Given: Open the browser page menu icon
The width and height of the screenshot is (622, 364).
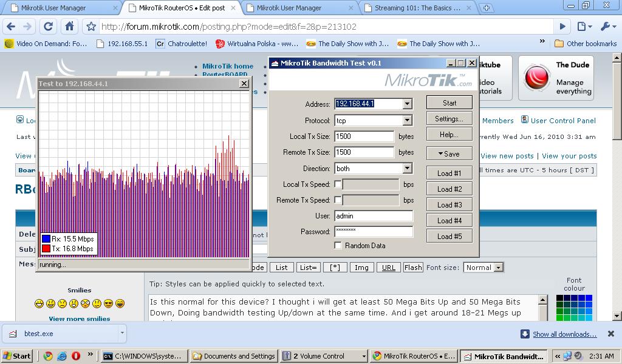Looking at the screenshot, I should 584,27.
